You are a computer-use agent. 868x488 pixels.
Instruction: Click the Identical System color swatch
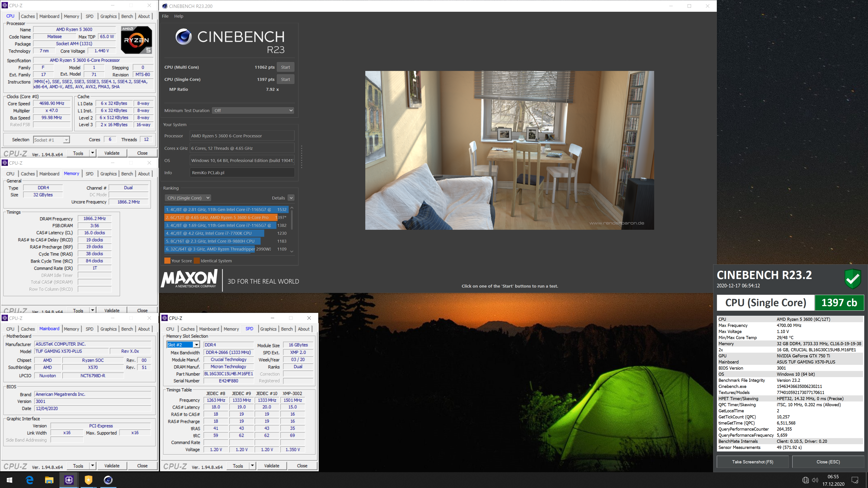(196, 261)
